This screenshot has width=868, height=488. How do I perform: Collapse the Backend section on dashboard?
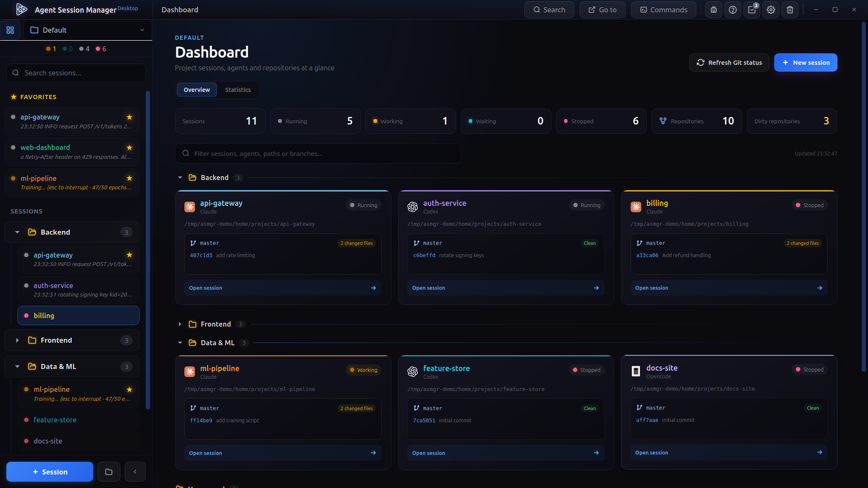tap(180, 177)
